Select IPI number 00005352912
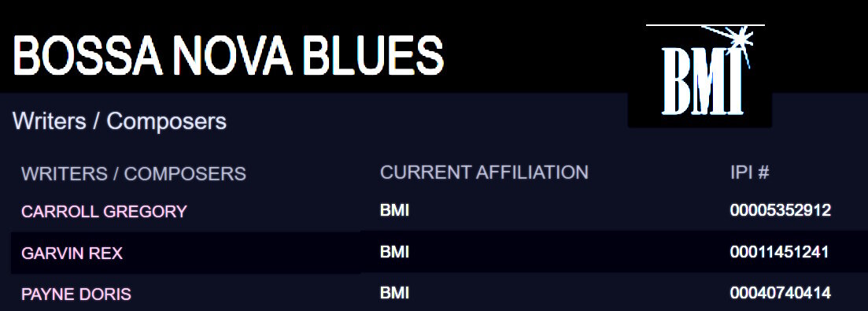Viewport: 868px width, 311px height. click(781, 210)
